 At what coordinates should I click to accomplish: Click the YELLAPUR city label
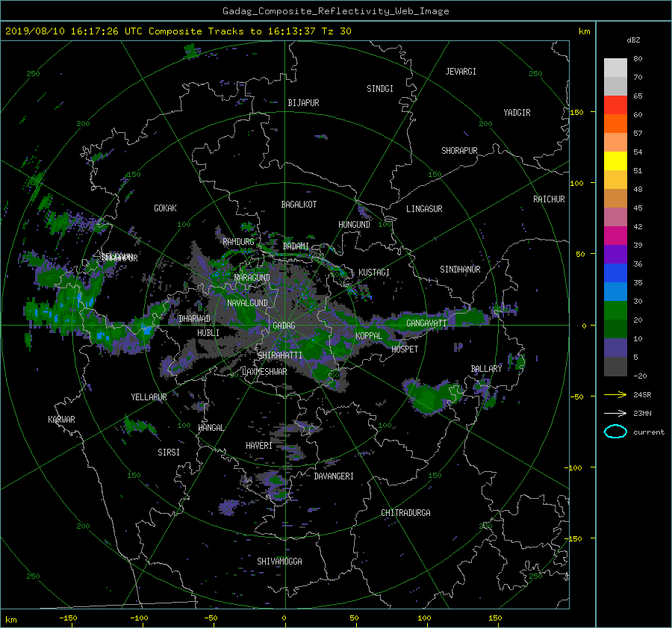[149, 397]
